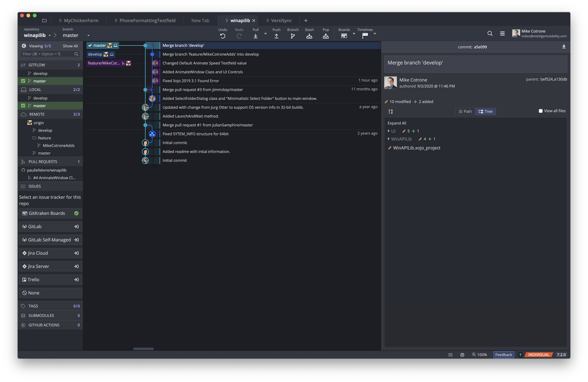Image resolution: width=588 pixels, height=382 pixels.
Task: Open the WinAPILib.xojo_project file
Action: pos(417,148)
